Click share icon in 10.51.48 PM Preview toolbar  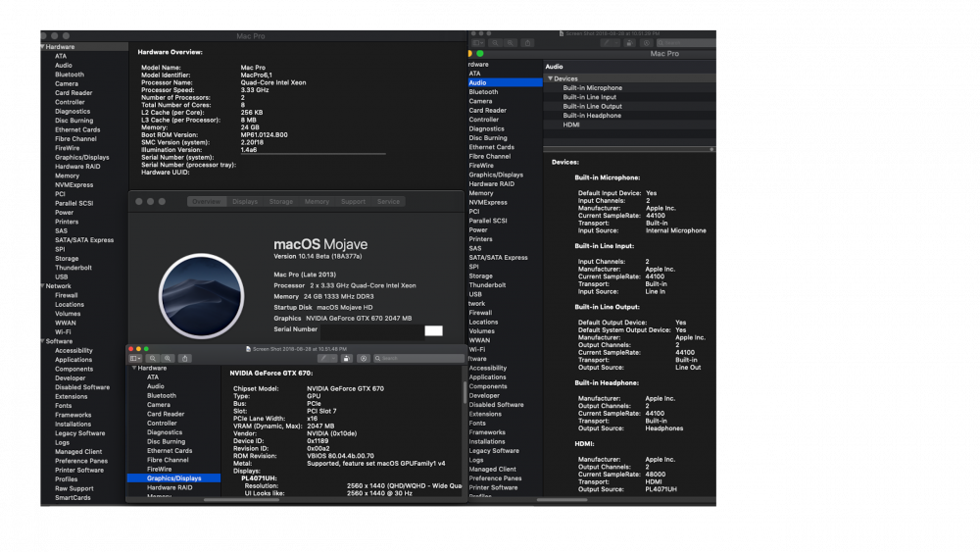pyautogui.click(x=184, y=358)
